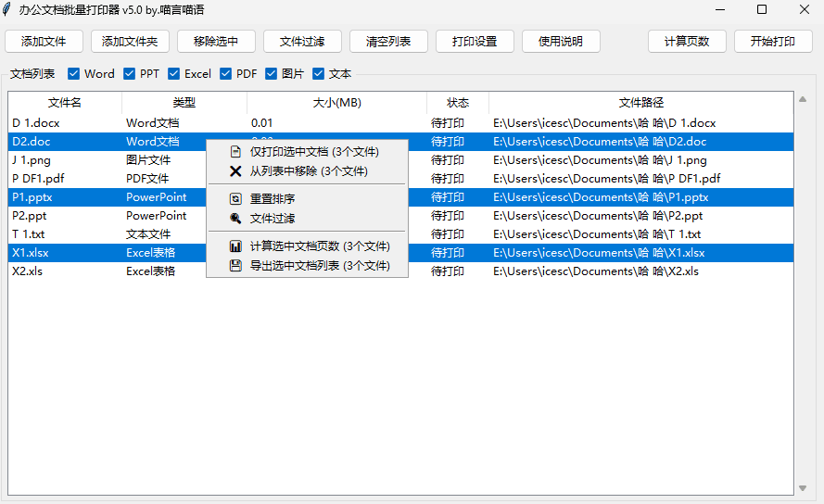Sort list by 大小(MB) column header
This screenshot has width=824, height=504.
(336, 103)
